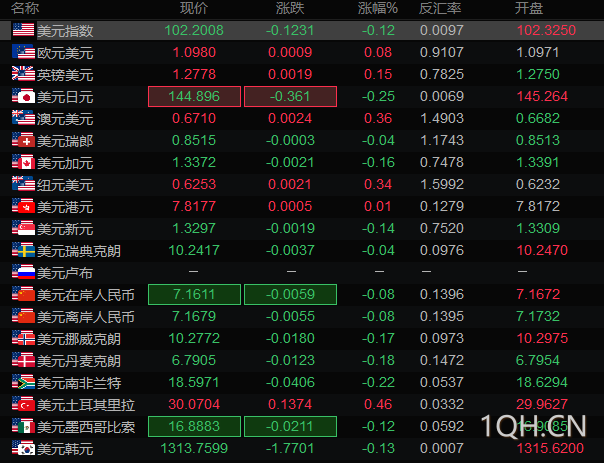Screen dimensions: 604x463
Task: Click the Singapore flag icon for 美元新元
Action: coord(23,228)
